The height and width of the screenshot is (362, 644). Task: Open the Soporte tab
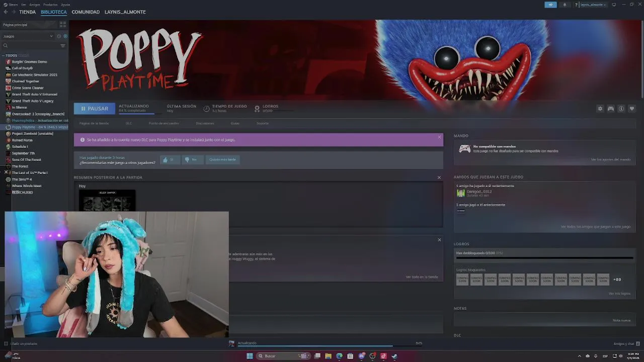tap(263, 123)
